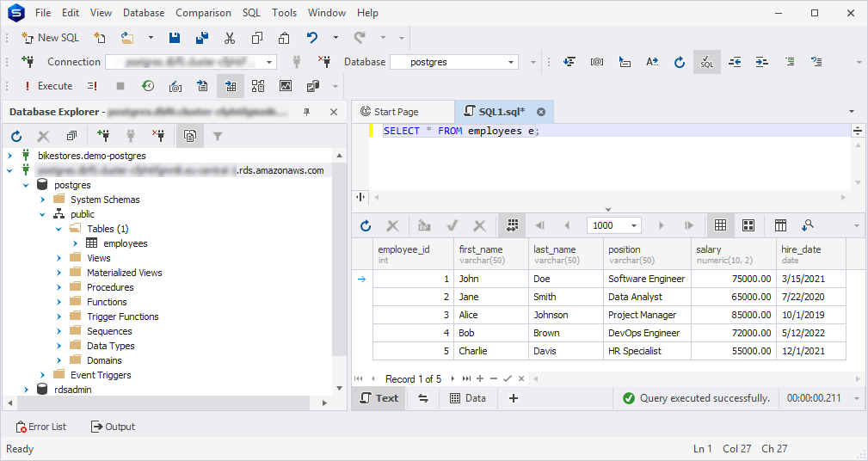
Task: Click the Execute button
Action: tap(47, 86)
